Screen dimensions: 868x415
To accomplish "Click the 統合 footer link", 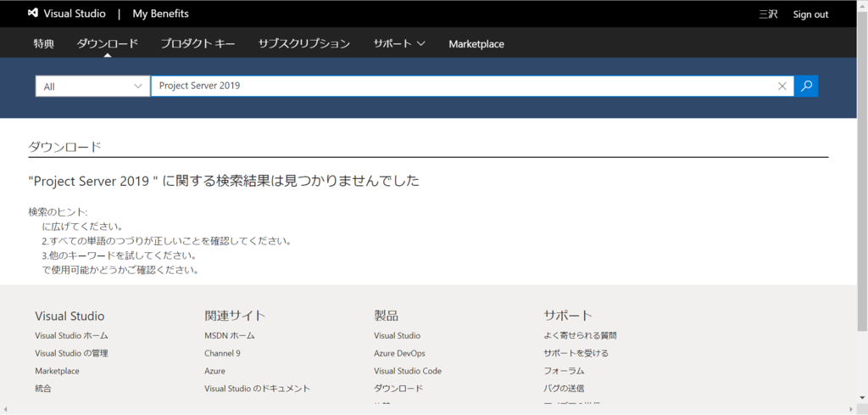I will coord(43,389).
